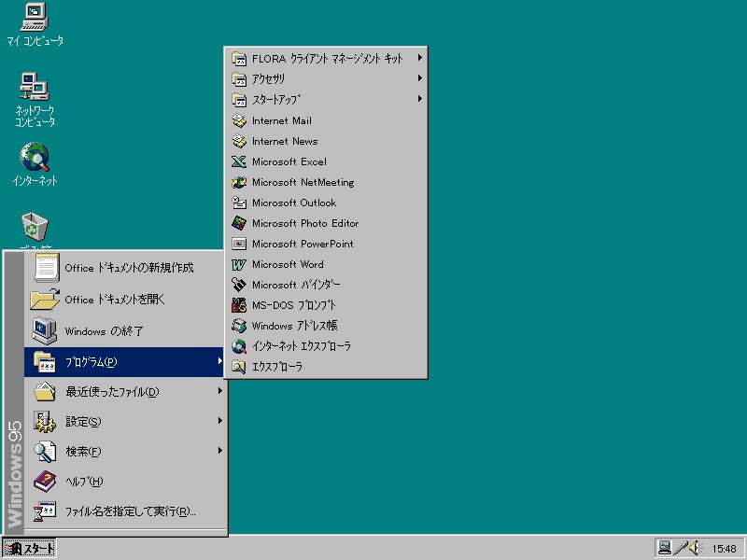Click the Internet News icon
747x560 pixels.
(239, 142)
